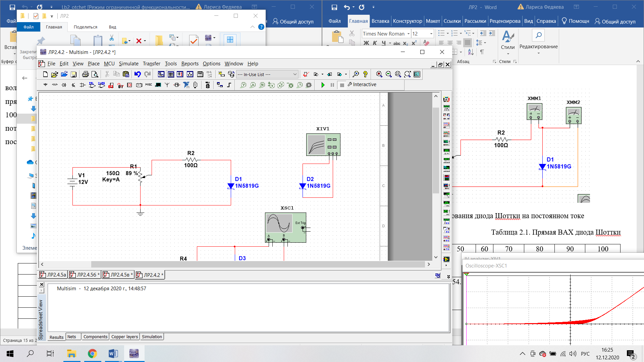This screenshot has width=644, height=362.
Task: Toggle Spreadsheet View toolbar icon
Action: click(x=171, y=74)
